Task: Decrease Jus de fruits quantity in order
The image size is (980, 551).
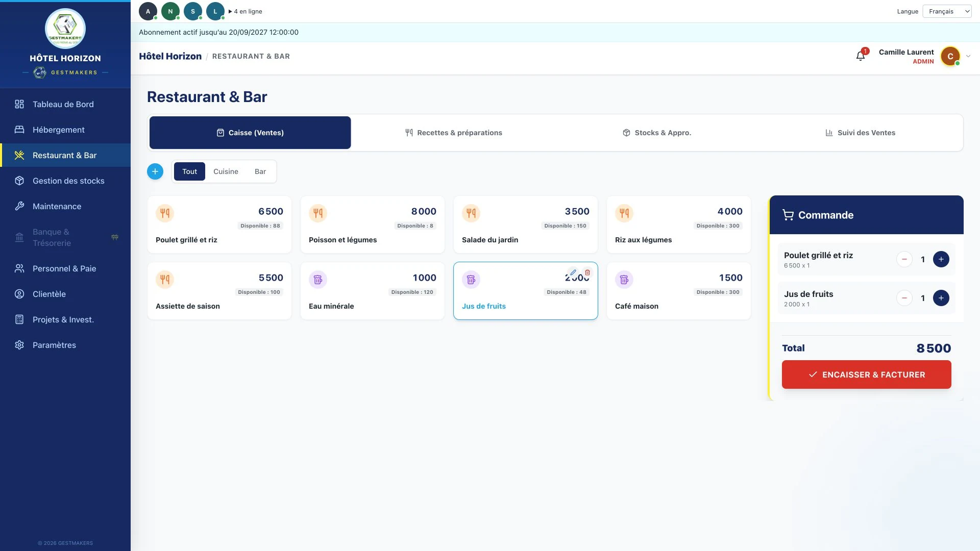Action: click(904, 298)
